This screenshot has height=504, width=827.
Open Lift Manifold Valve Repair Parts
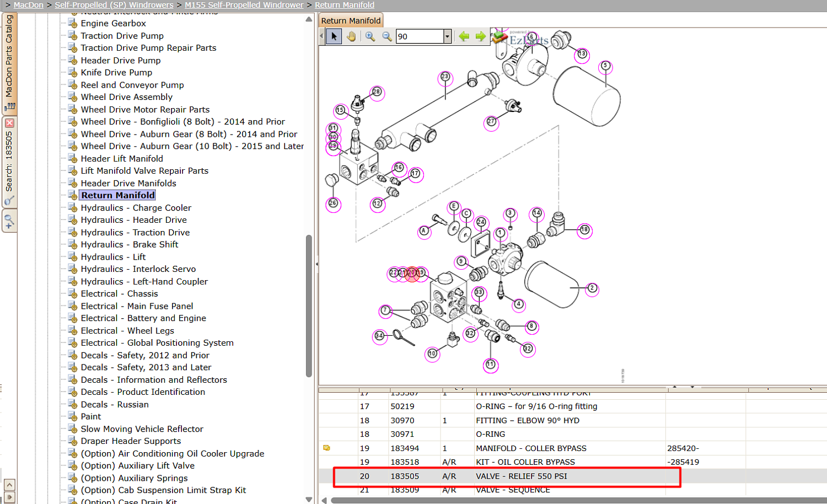click(144, 171)
